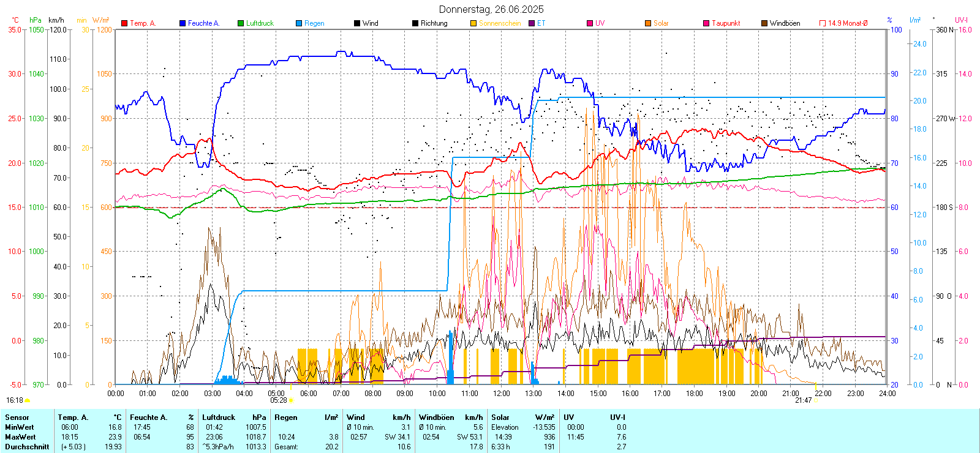Click the sunrise sun icon at 05:28

point(291,400)
